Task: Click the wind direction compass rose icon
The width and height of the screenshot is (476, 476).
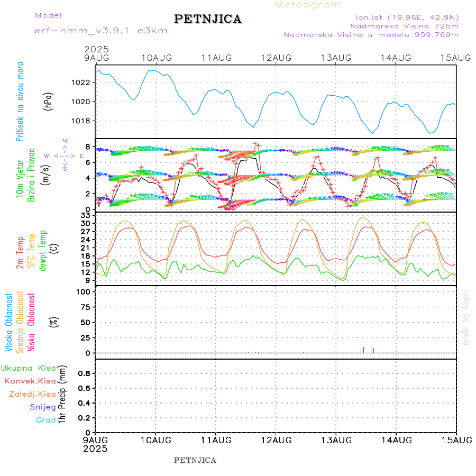Action: point(64,155)
